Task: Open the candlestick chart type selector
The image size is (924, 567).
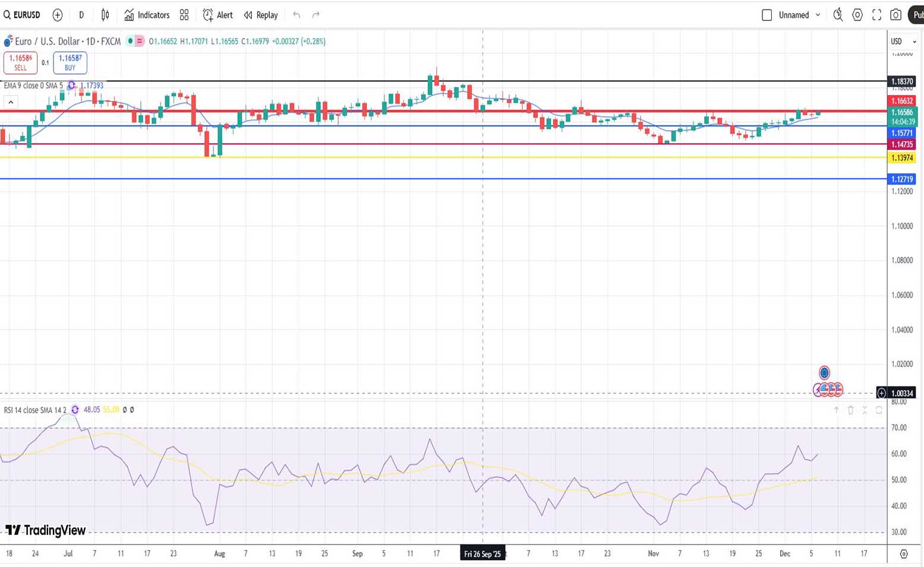Action: 105,15
